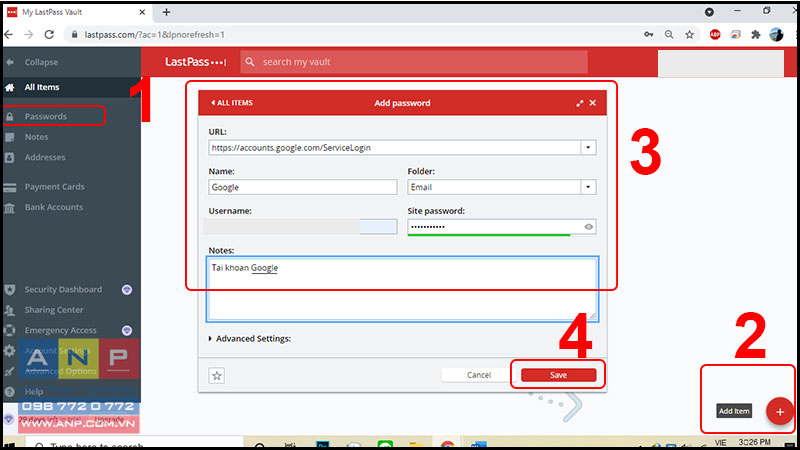Collapse the LastPass sidebar

[x=33, y=62]
